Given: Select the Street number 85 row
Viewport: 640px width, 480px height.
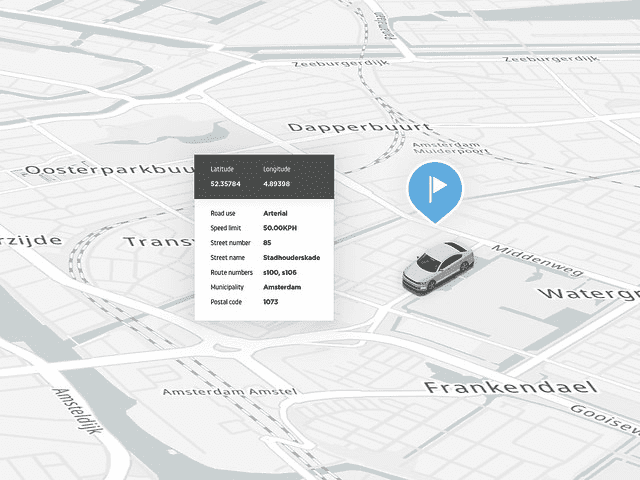Looking at the screenshot, I should 267,243.
